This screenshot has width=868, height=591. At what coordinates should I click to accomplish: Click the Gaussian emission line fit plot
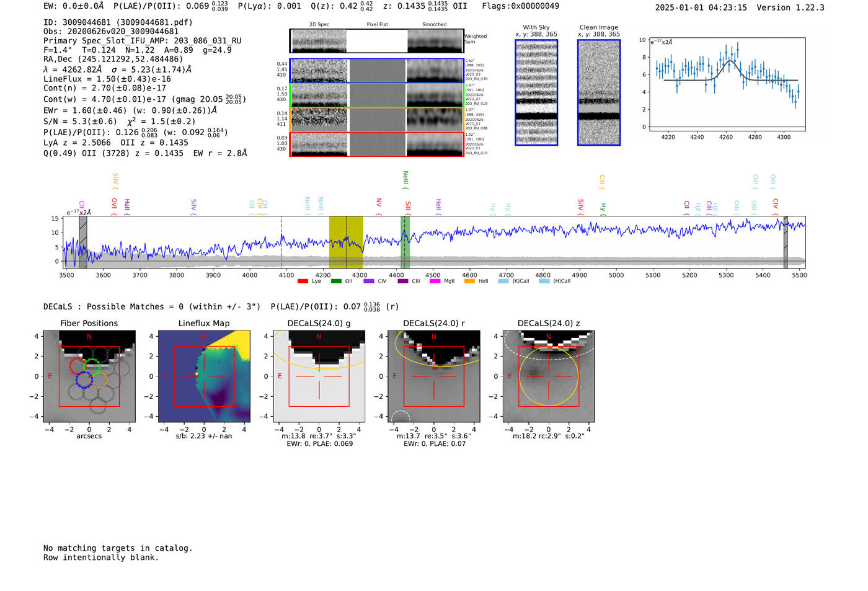727,84
